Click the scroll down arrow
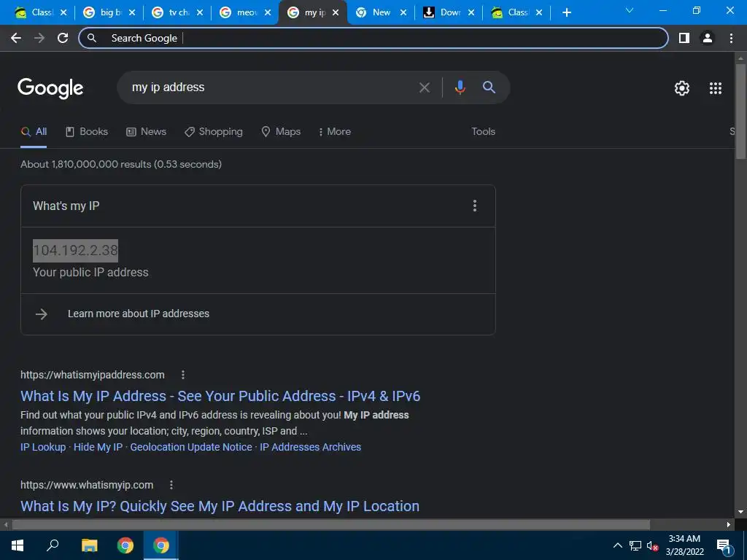Screen dimensions: 747x560 [740, 513]
